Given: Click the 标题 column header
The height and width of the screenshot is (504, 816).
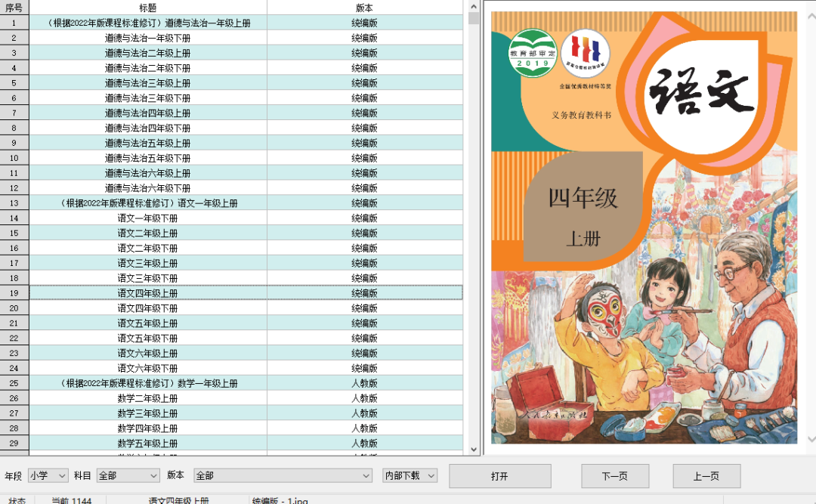Looking at the screenshot, I should (148, 8).
